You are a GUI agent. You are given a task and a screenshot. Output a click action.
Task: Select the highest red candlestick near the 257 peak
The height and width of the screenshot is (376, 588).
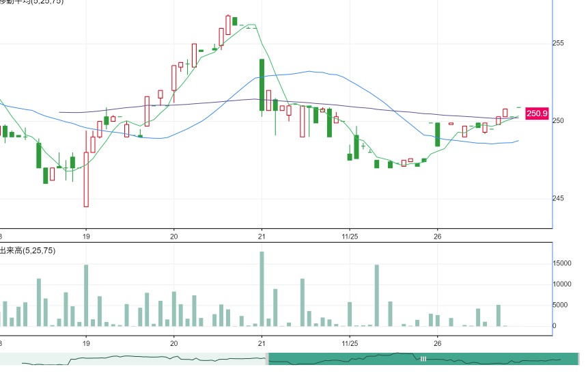tap(228, 25)
